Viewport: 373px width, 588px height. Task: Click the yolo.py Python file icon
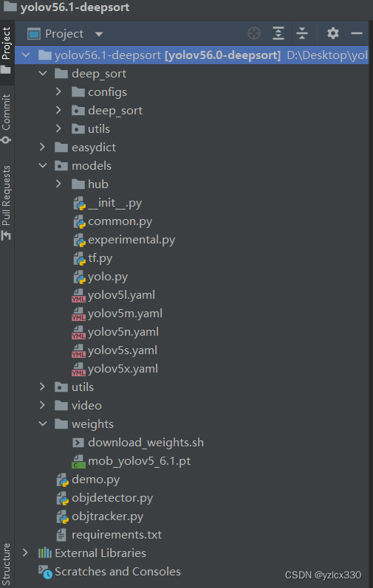79,277
